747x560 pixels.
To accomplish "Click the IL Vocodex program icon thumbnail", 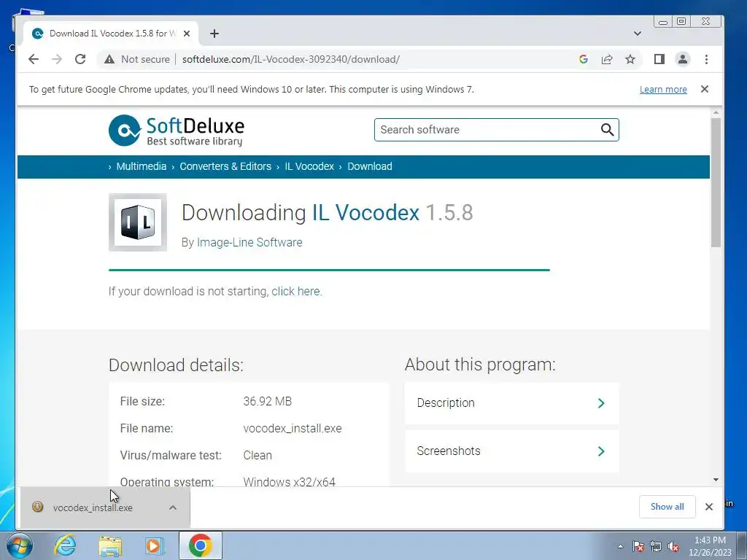I will coord(138,222).
